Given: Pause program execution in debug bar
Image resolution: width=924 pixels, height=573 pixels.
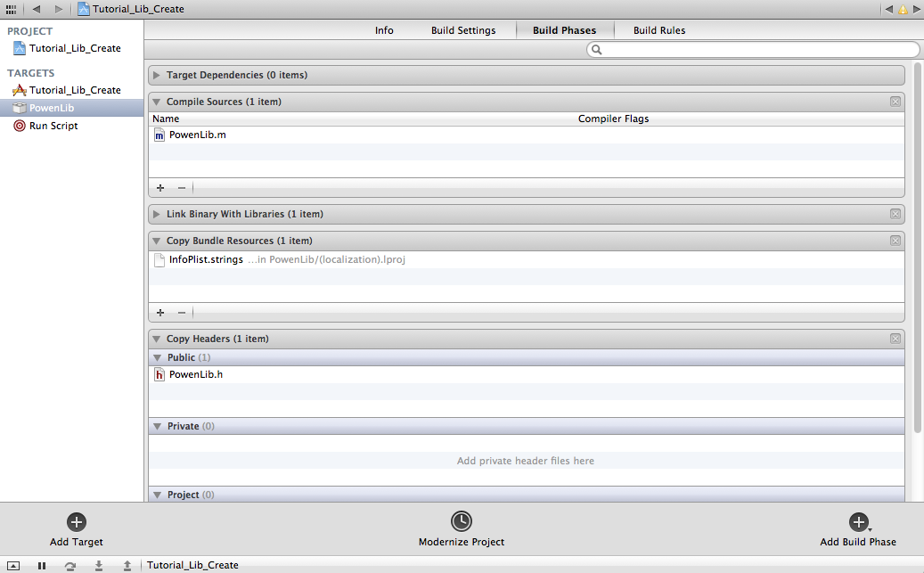Looking at the screenshot, I should point(41,565).
